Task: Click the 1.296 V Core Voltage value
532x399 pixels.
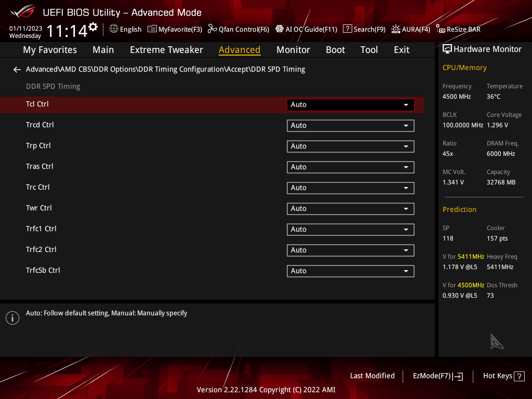Action: point(497,125)
